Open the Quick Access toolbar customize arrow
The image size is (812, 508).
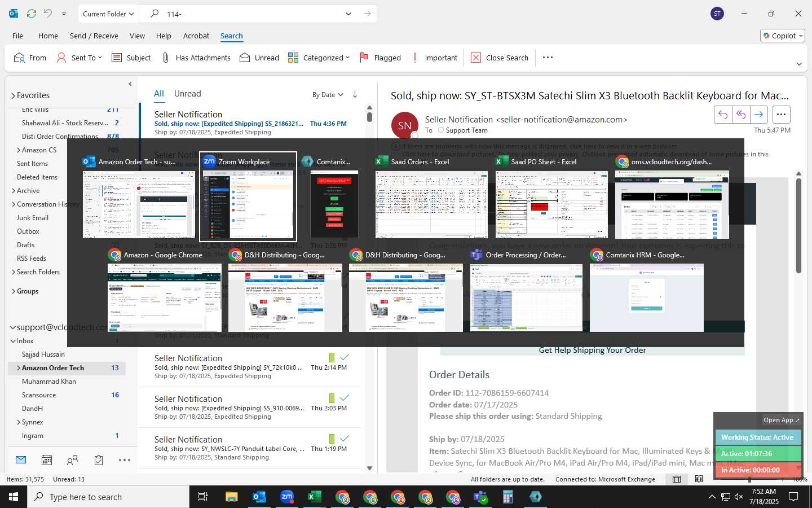point(64,14)
